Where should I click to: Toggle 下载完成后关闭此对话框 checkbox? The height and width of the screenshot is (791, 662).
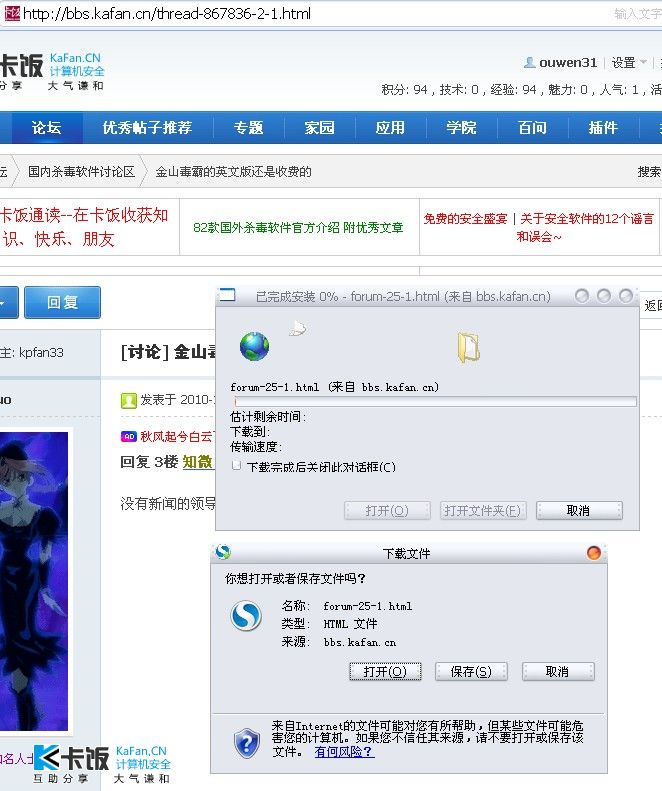236,465
